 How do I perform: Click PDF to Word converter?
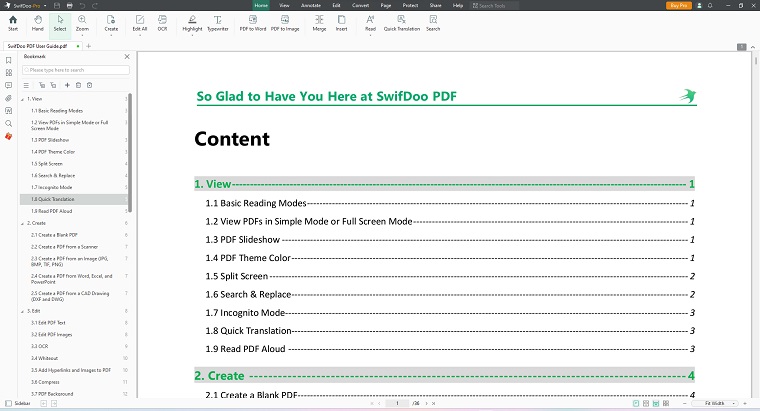pyautogui.click(x=253, y=23)
